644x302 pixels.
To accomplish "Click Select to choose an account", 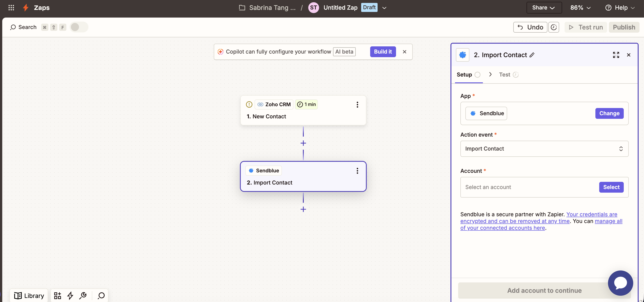I will (611, 187).
